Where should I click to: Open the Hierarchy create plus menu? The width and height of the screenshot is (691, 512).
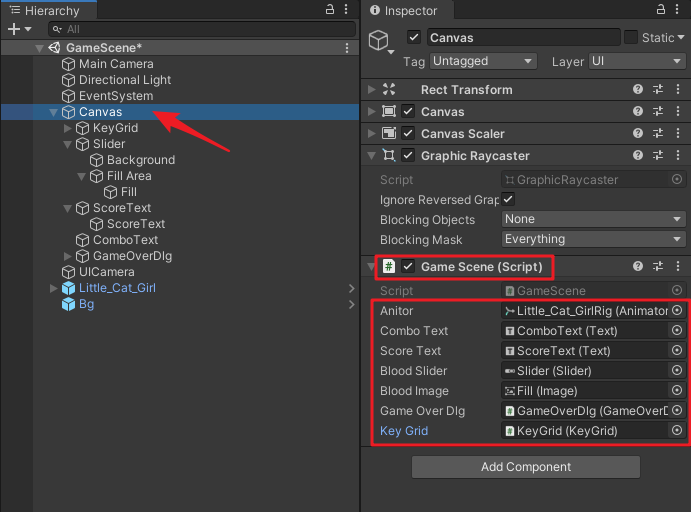coord(19,29)
